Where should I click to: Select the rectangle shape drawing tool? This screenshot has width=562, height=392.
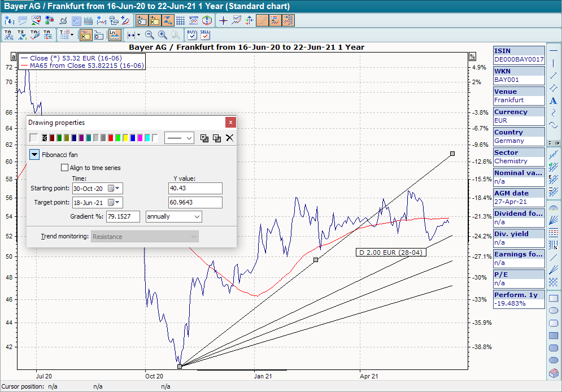(554, 298)
